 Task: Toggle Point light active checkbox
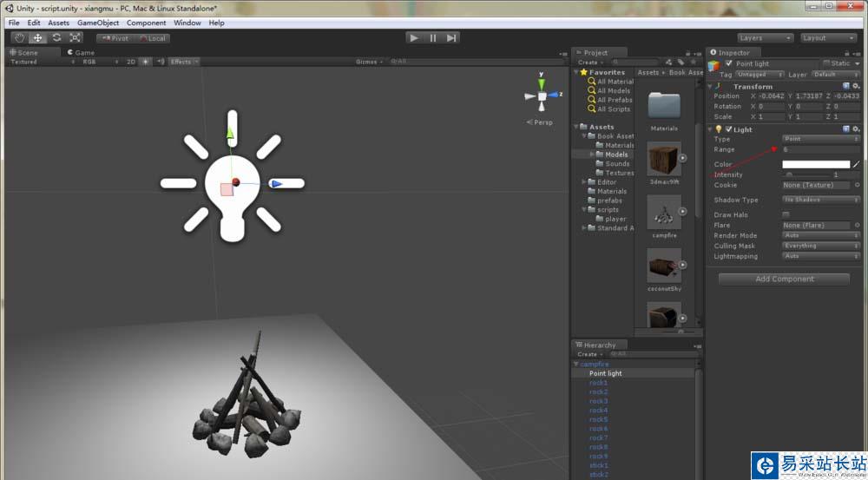click(728, 63)
